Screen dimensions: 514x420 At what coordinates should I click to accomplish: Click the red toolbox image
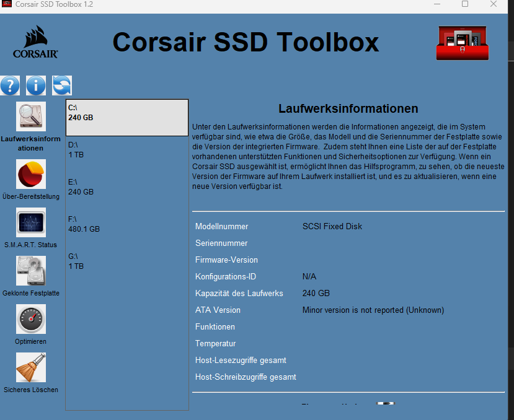462,43
